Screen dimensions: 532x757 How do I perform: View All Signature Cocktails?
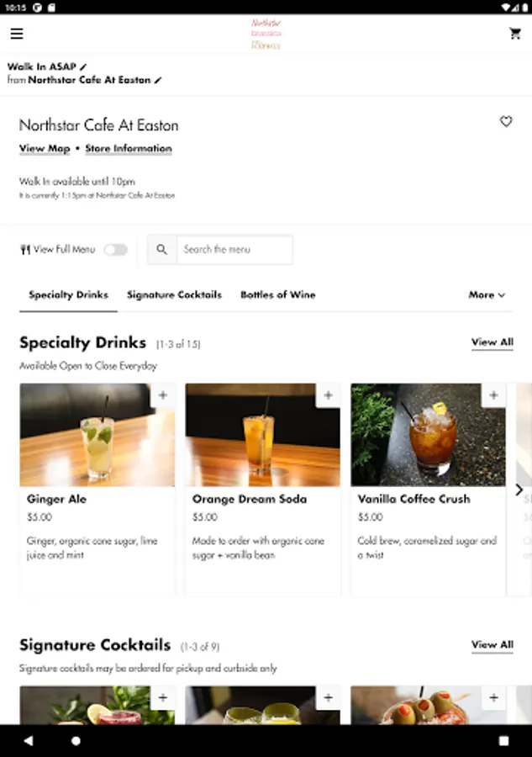click(492, 645)
